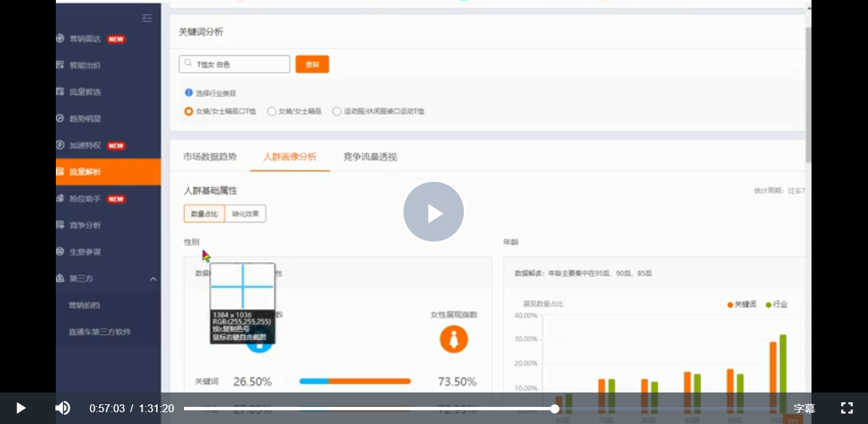Screen dimensions: 868x424
Task: Click the orange 查询 button
Action: [312, 64]
